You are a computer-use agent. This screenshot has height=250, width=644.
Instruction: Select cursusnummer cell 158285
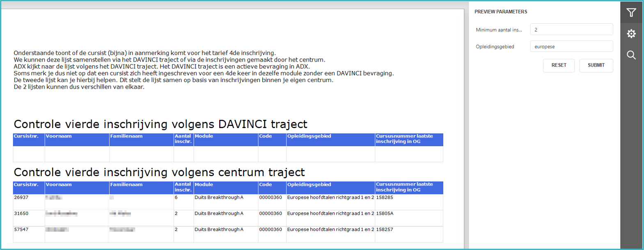pyautogui.click(x=385, y=197)
